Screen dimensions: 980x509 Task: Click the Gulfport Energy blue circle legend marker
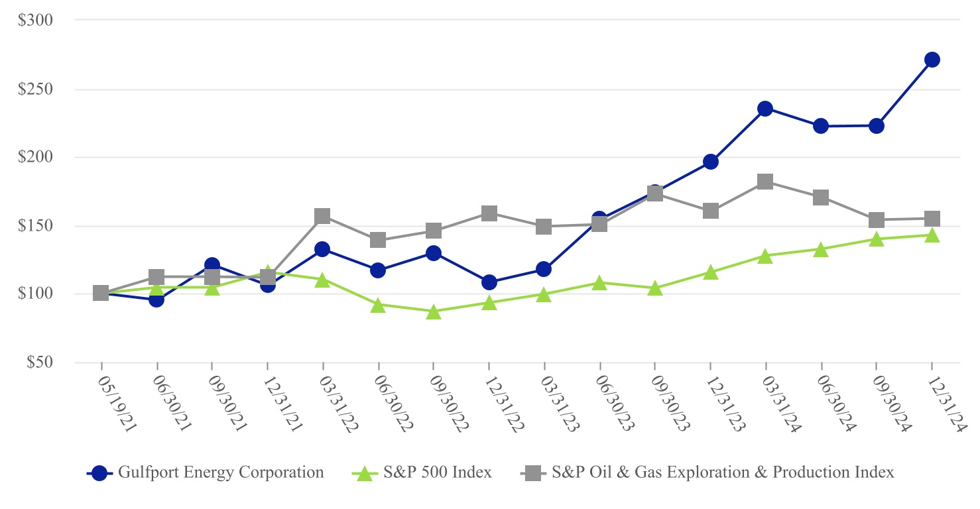click(99, 473)
